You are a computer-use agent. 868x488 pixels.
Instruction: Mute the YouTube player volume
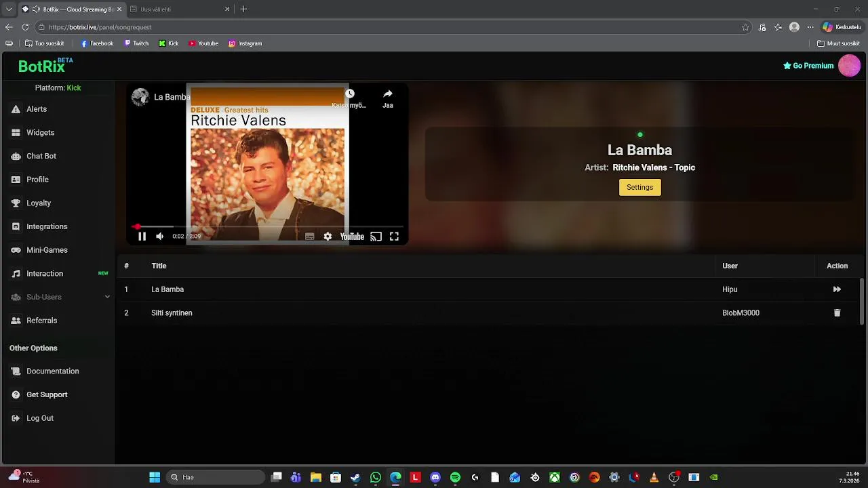click(x=159, y=237)
